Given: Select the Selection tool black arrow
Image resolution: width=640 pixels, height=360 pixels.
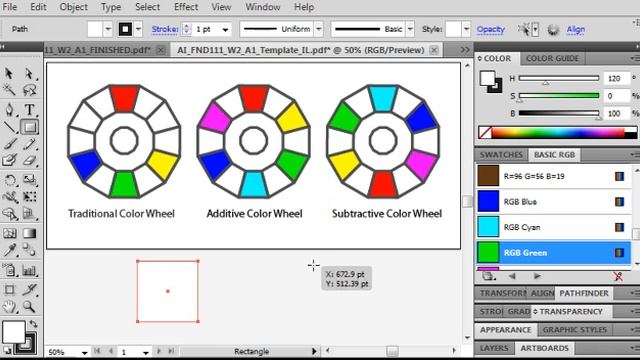Looking at the screenshot, I should point(9,73).
